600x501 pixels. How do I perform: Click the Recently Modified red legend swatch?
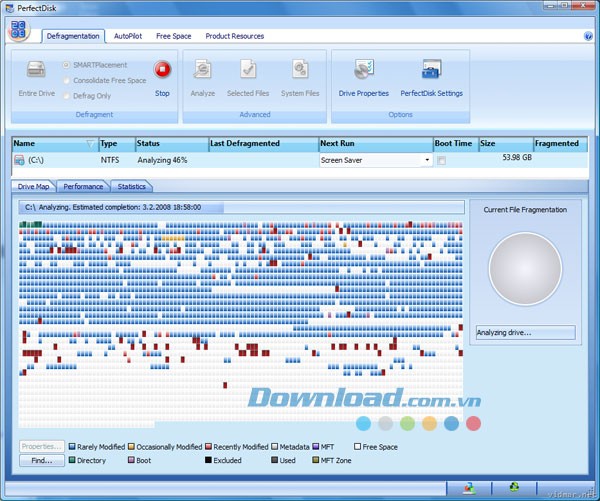208,447
